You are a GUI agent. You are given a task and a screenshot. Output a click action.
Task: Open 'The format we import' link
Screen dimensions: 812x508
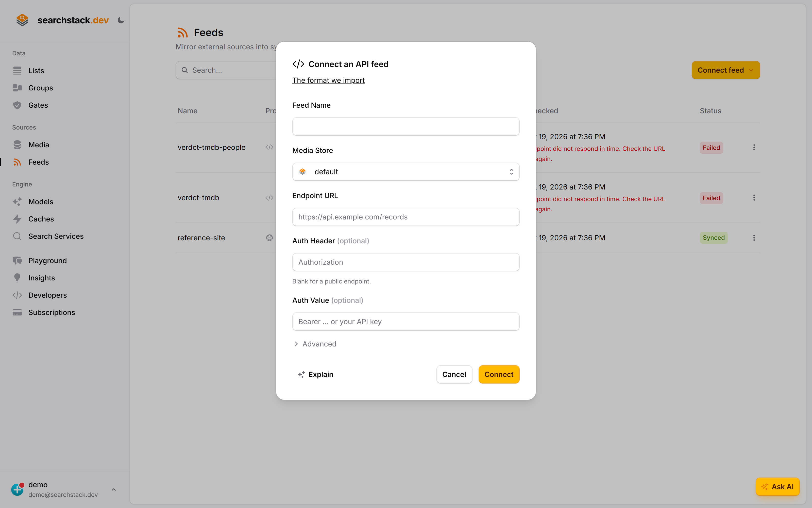pyautogui.click(x=328, y=80)
